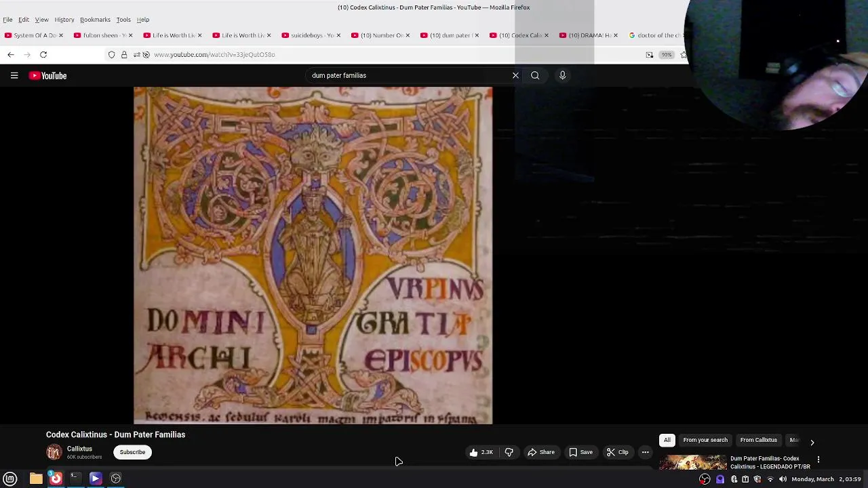Click the Firefox address bar URL
The height and width of the screenshot is (488, 868).
[214, 54]
